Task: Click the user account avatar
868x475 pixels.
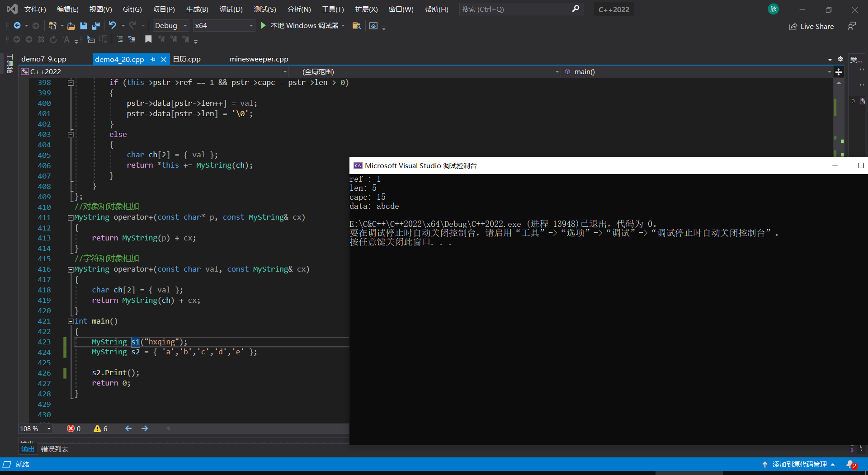Action: tap(774, 9)
